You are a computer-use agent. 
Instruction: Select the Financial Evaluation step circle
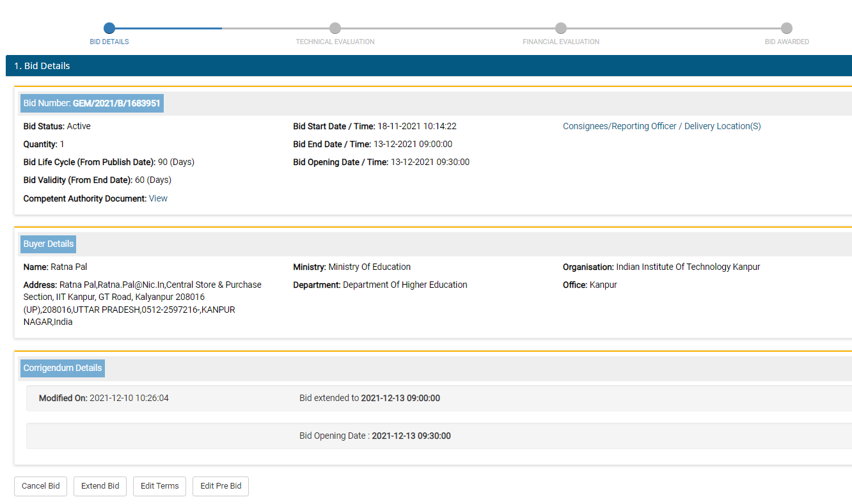[x=561, y=28]
